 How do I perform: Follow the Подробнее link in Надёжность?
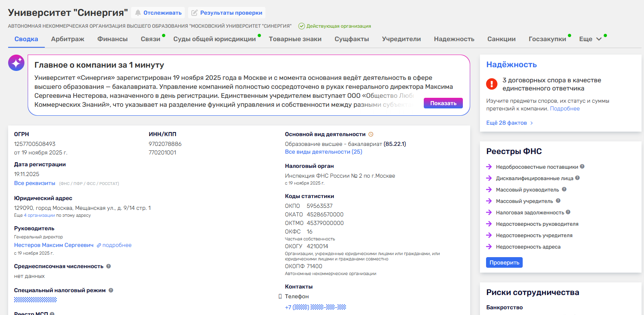(x=565, y=109)
